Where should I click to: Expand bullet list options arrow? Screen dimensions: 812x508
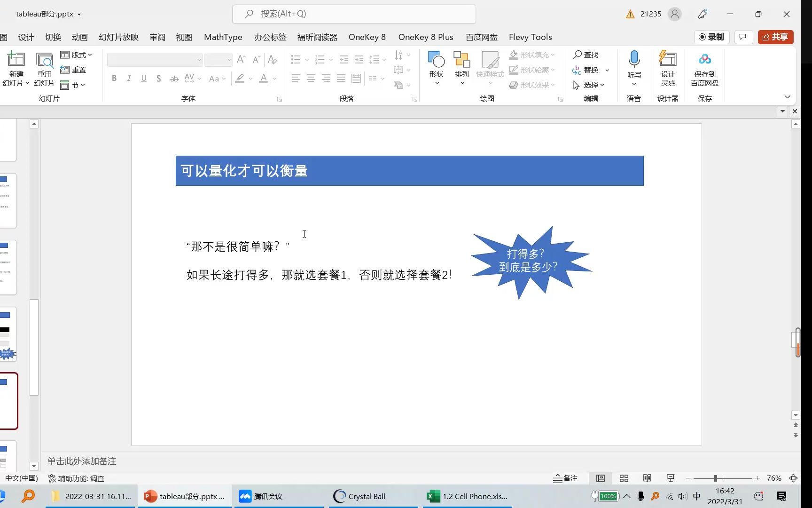(307, 60)
